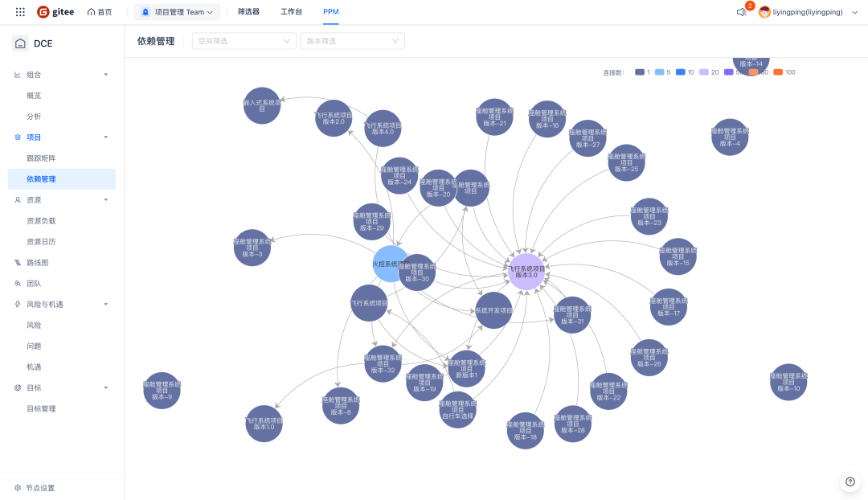
Task: Open the notifications speaker icon
Action: (742, 12)
